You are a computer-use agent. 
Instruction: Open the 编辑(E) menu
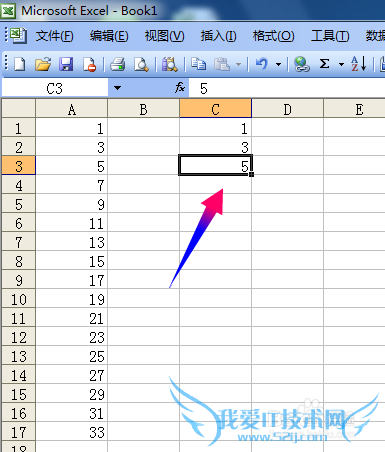(x=109, y=36)
